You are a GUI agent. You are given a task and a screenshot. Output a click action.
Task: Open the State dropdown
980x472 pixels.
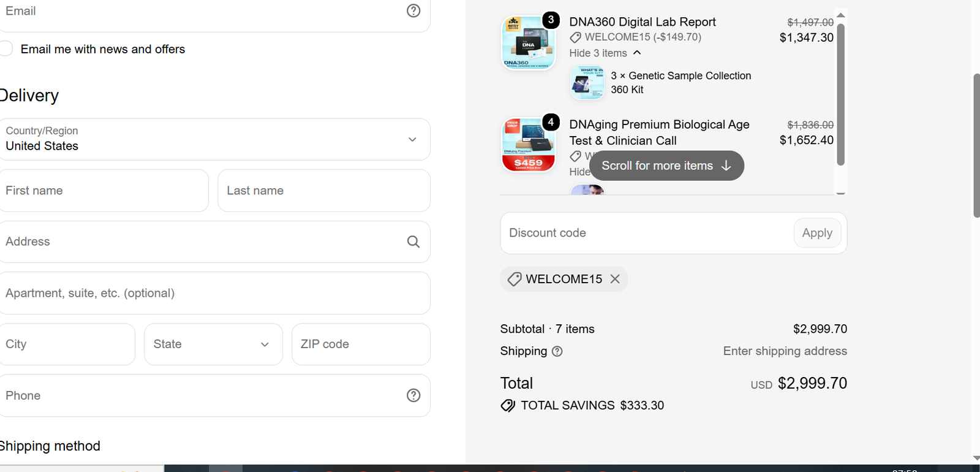[x=213, y=344]
